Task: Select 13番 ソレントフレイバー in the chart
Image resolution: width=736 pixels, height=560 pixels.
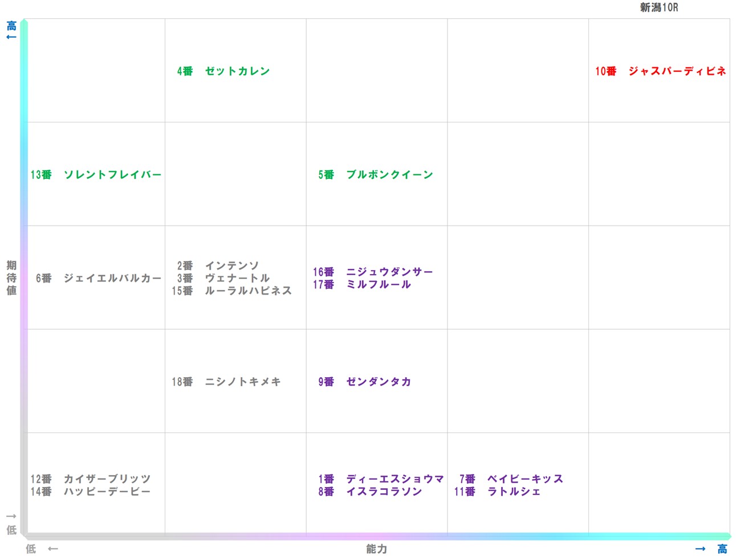Action: (x=96, y=175)
